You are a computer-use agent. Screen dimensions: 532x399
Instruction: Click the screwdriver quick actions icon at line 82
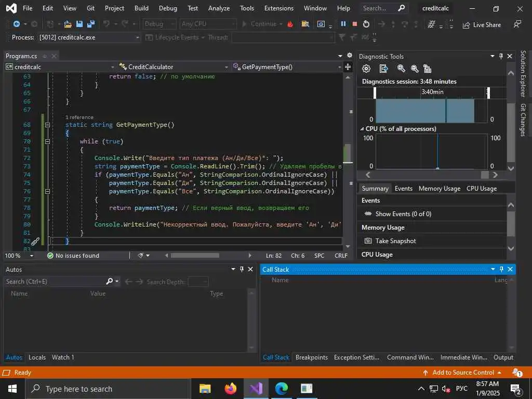tap(36, 241)
